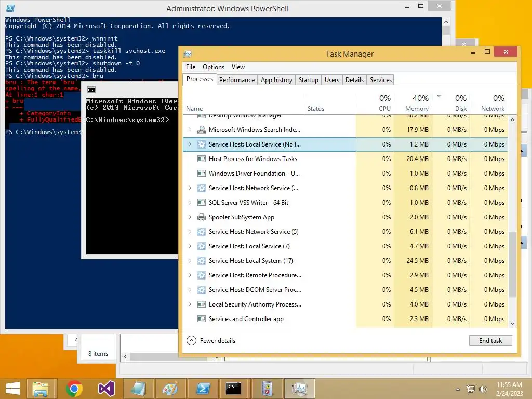Sort by Memory column header

pos(413,103)
